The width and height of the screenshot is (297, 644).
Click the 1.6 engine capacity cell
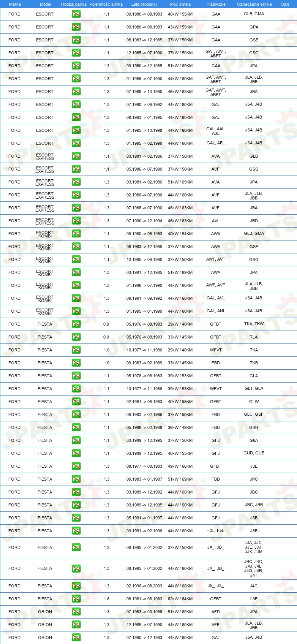pyautogui.click(x=106, y=599)
